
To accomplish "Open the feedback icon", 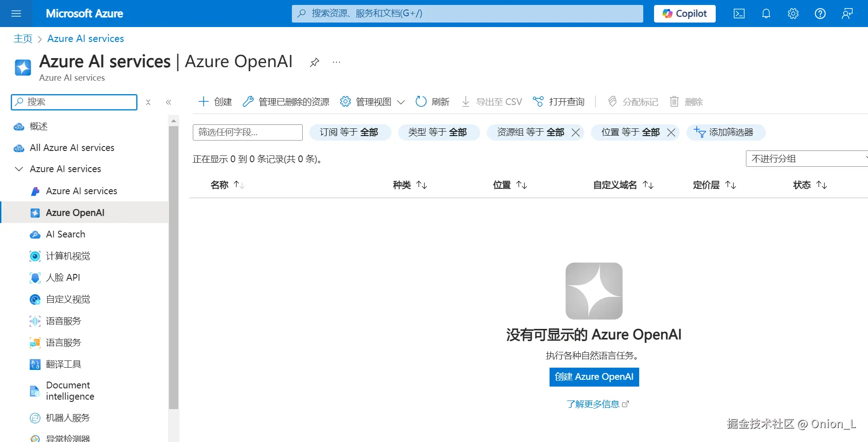I will [847, 14].
